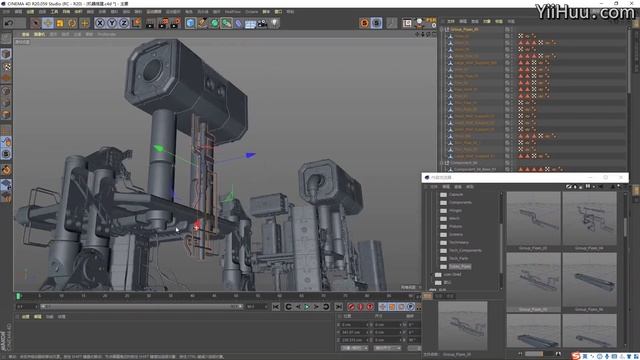Add a Cube primitive object

coord(190,23)
